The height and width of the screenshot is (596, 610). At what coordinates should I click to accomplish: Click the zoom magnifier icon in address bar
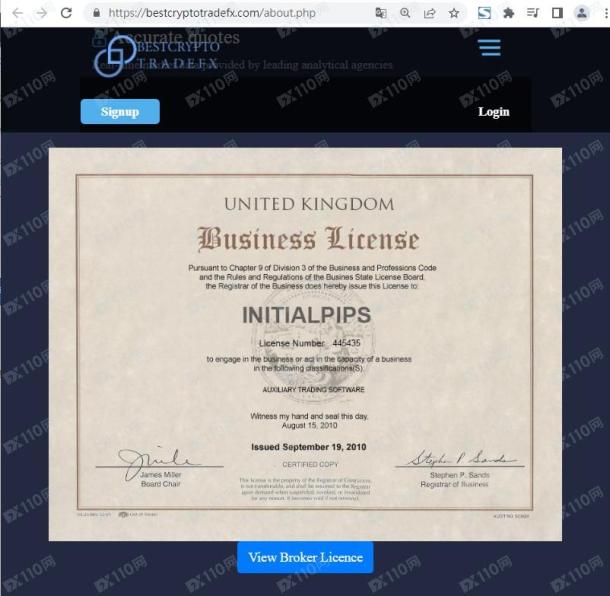tap(405, 13)
